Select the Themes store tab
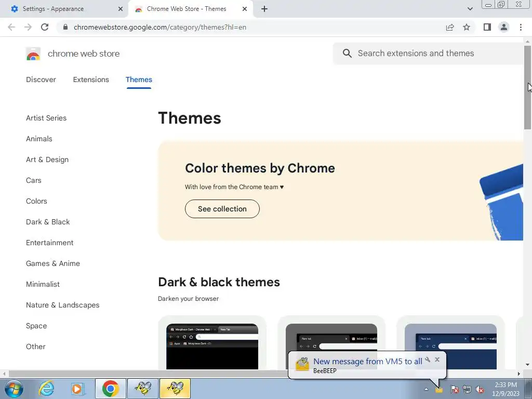The width and height of the screenshot is (532, 399). 139,79
